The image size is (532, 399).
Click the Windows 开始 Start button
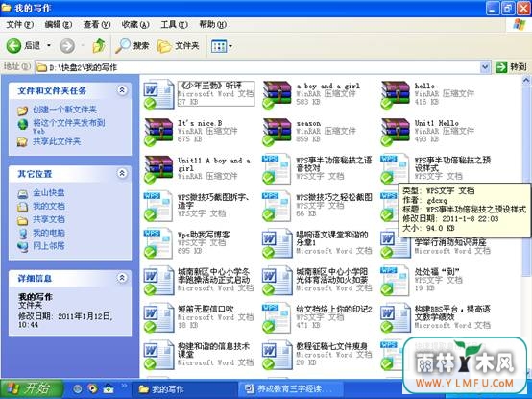pos(32,388)
